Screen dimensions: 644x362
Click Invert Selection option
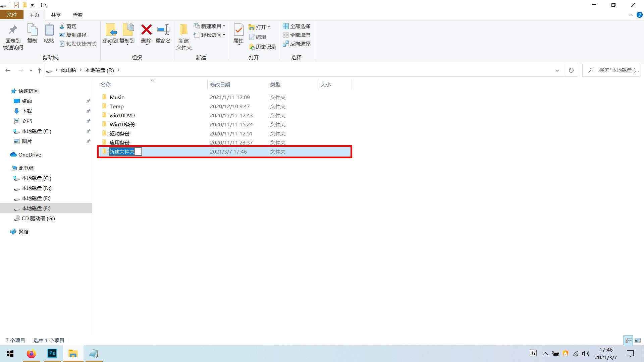tap(297, 44)
